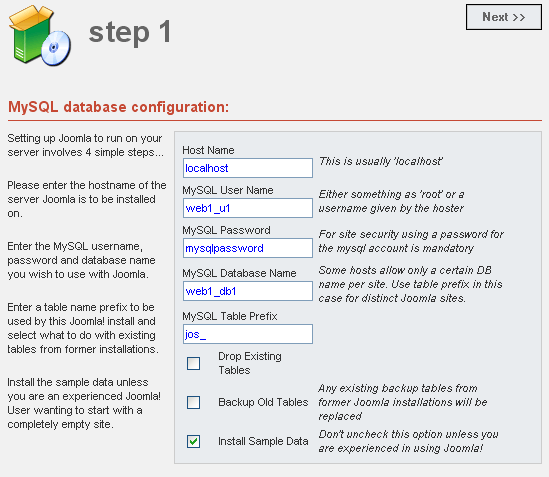
Task: Select the MySQL User Name field
Action: [248, 208]
